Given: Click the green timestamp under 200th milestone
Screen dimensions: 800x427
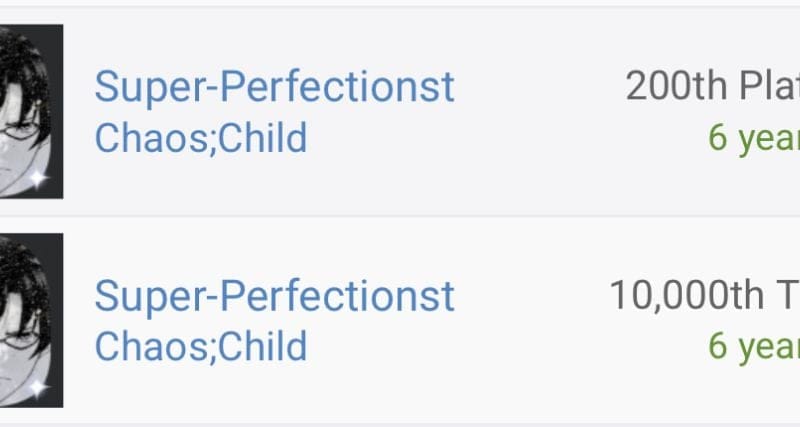Looking at the screenshot, I should [x=754, y=139].
